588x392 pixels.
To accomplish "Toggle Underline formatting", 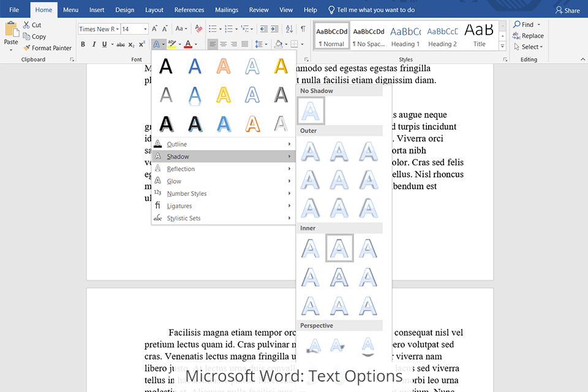I will point(105,44).
